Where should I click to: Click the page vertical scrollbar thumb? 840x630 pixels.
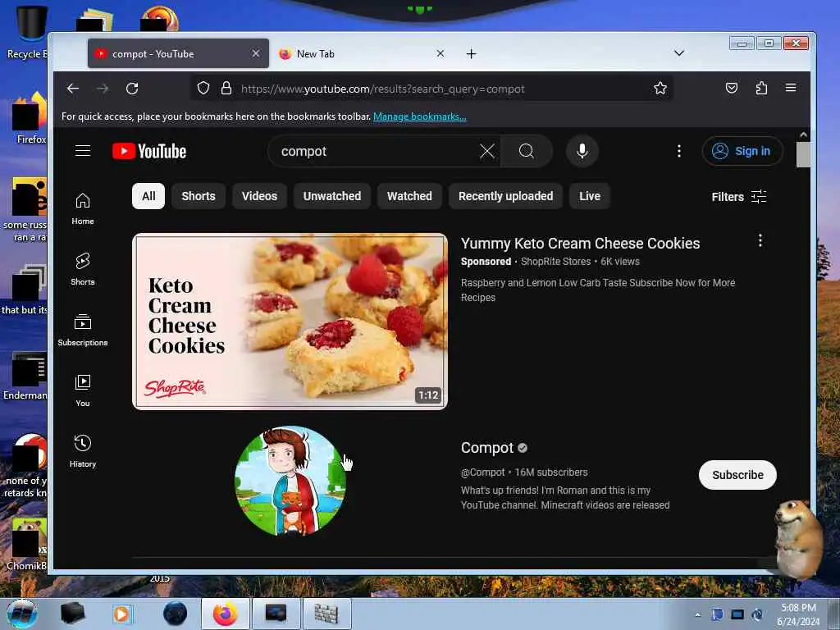tap(802, 155)
